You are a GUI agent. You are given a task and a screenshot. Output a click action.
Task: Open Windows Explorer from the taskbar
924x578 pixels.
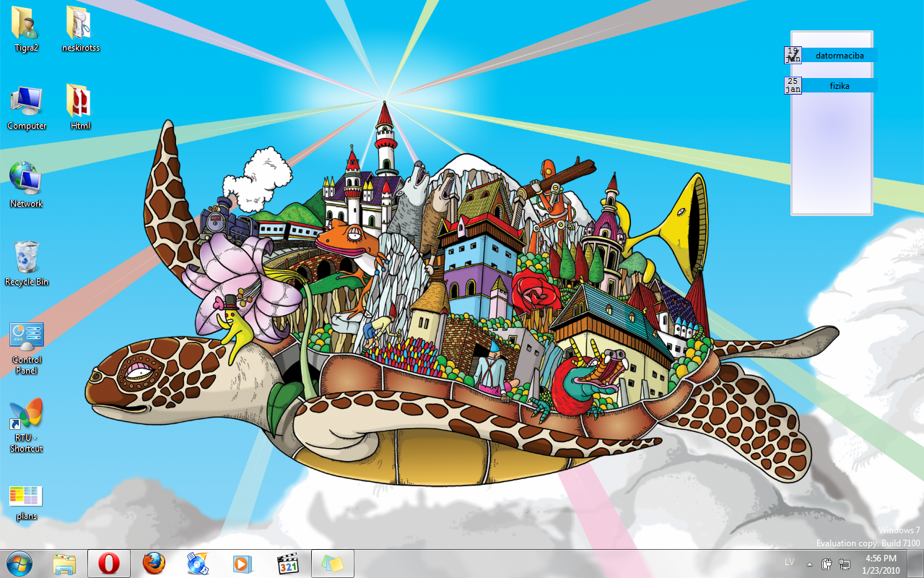(64, 564)
